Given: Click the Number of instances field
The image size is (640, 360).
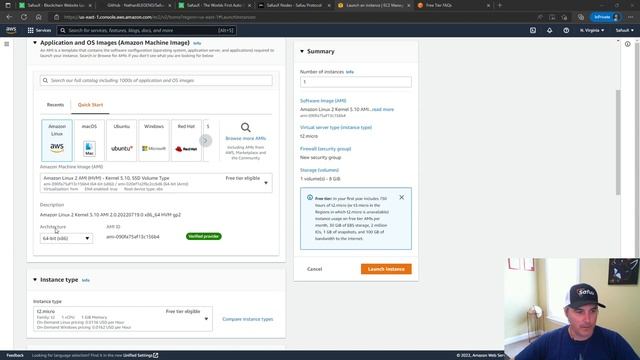Looking at the screenshot, I should tap(356, 82).
